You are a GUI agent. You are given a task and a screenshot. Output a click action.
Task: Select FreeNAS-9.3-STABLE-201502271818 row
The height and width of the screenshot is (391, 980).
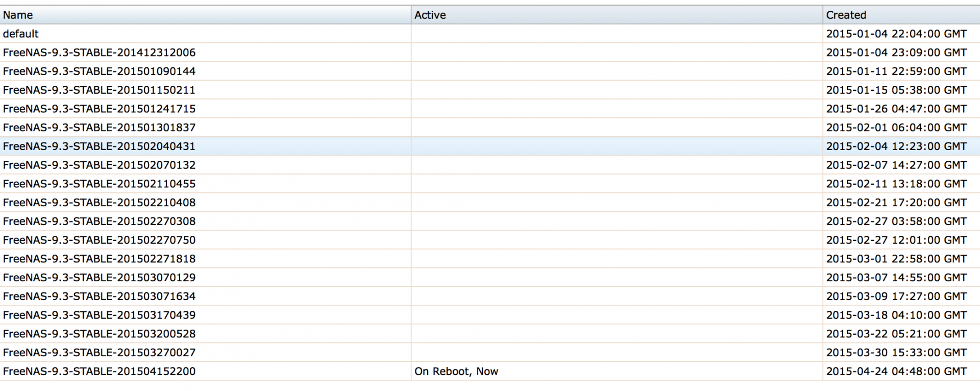pos(490,259)
